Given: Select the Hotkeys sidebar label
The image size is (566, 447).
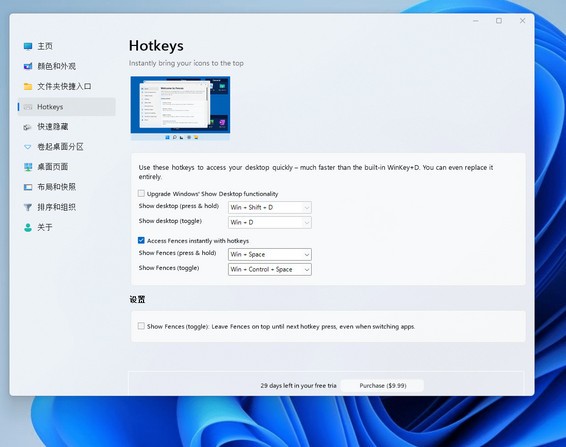Looking at the screenshot, I should [50, 107].
